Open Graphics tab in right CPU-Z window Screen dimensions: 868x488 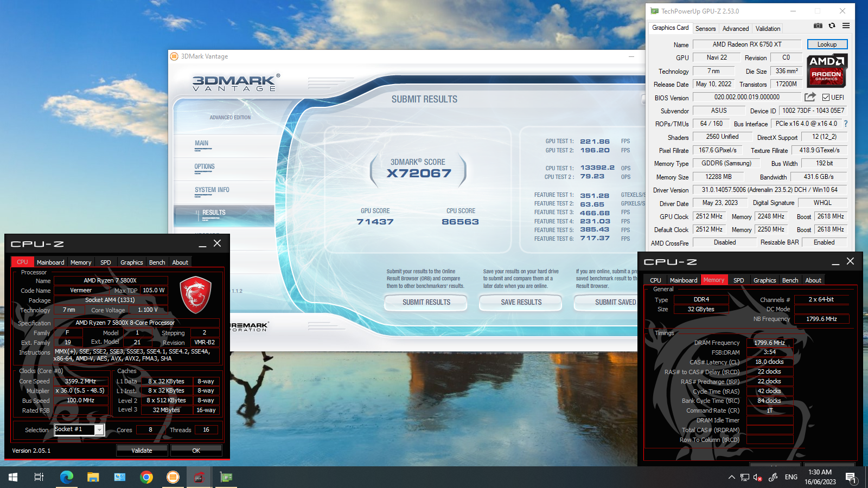pos(764,280)
